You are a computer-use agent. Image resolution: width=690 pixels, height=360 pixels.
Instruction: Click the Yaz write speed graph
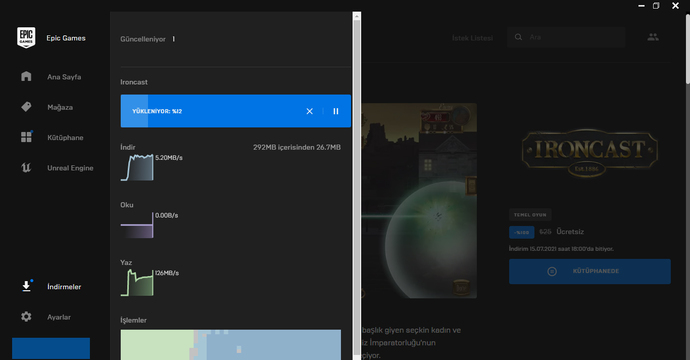pyautogui.click(x=137, y=283)
